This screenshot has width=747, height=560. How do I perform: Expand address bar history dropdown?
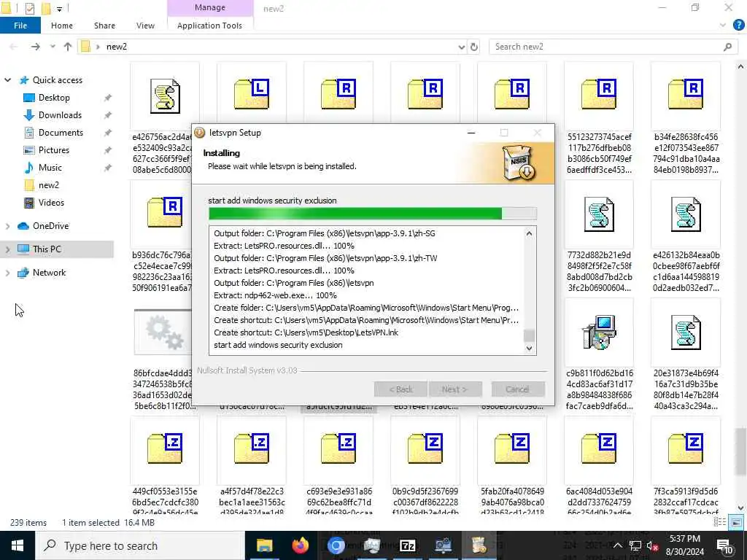461,47
